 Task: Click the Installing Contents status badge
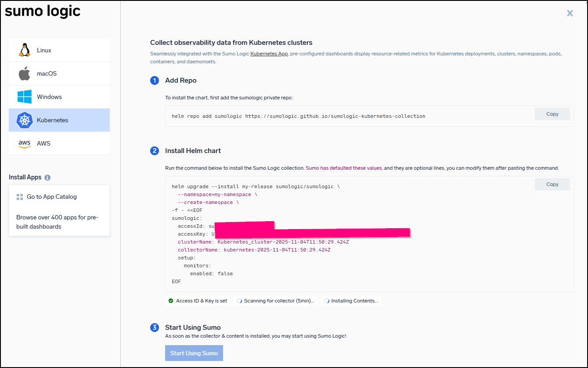point(351,301)
